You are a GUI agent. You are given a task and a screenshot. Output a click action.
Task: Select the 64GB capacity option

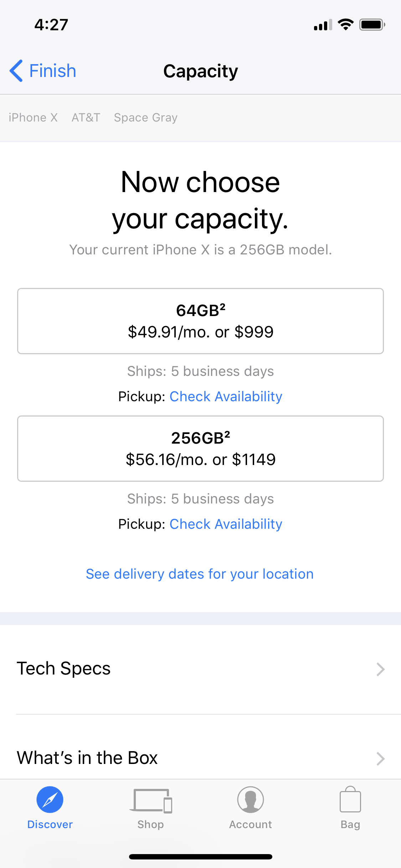coord(200,321)
